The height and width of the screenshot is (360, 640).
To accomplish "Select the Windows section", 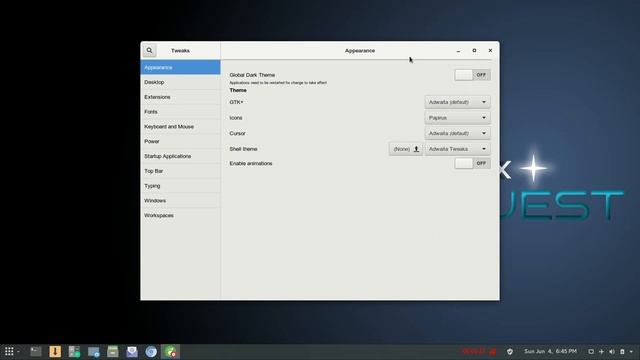I will pyautogui.click(x=180, y=200).
